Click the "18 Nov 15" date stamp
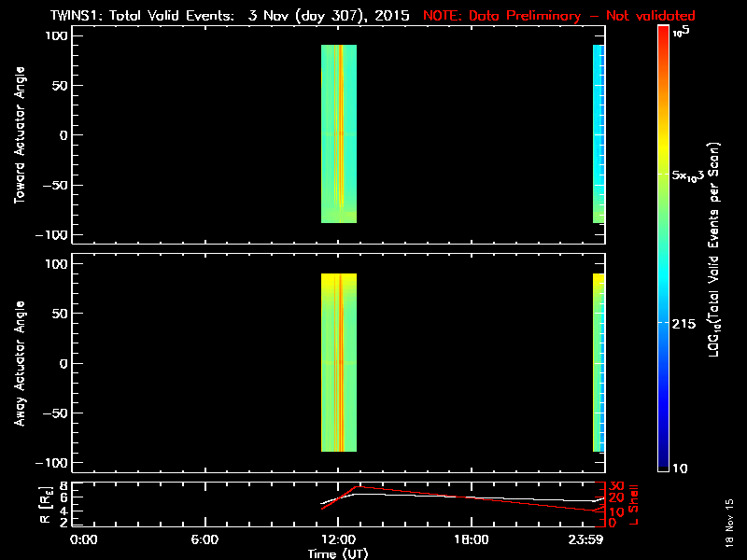747x560 pixels. click(728, 530)
